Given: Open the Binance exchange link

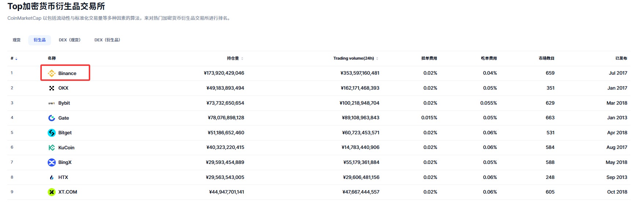Looking at the screenshot, I should [x=67, y=73].
